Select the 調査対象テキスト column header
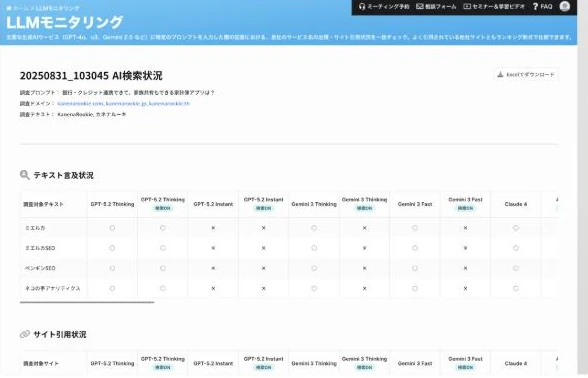This screenshot has height=378, width=588. [44, 204]
